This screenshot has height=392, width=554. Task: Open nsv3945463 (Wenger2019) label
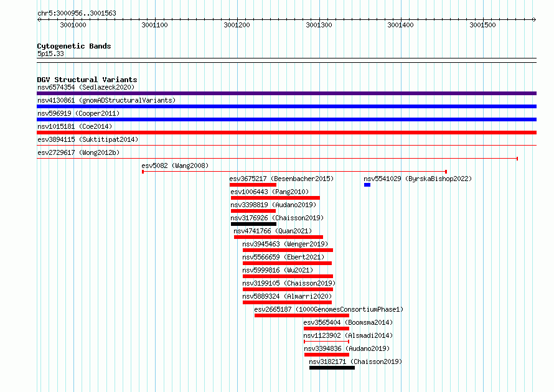click(285, 244)
